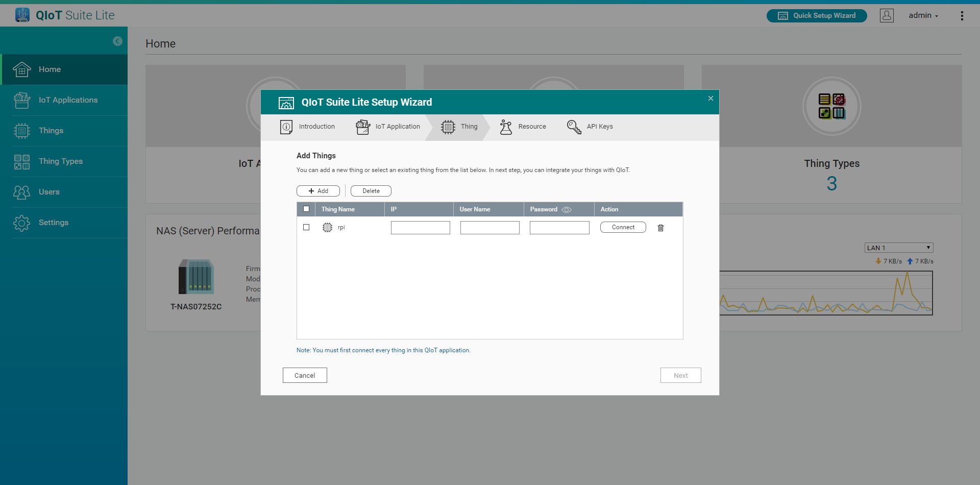Image resolution: width=980 pixels, height=485 pixels.
Task: Check the rpi row checkbox
Action: click(x=306, y=227)
